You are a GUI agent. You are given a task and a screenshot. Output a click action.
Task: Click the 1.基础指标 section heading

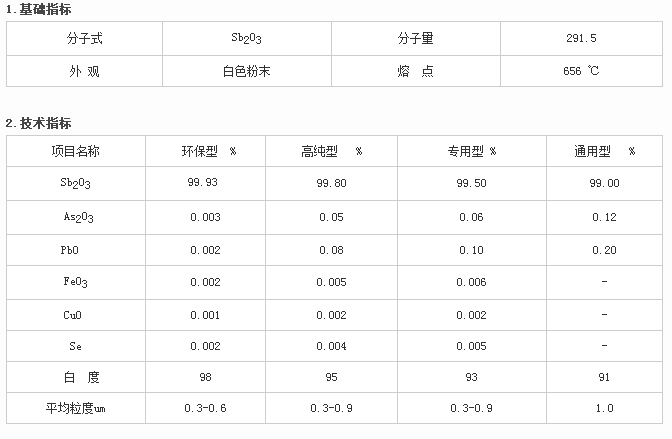[x=39, y=9]
